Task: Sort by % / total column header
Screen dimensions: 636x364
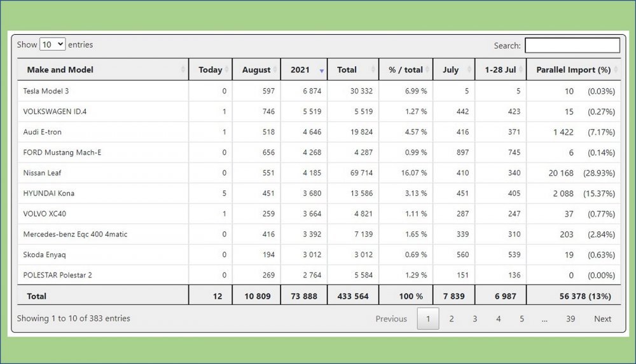Action: tap(406, 70)
